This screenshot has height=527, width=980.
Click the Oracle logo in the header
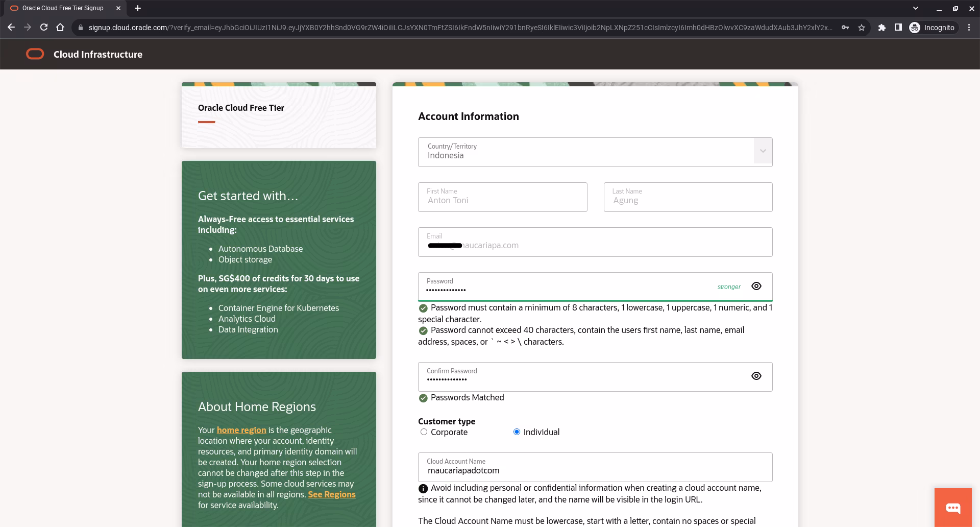[x=35, y=54]
